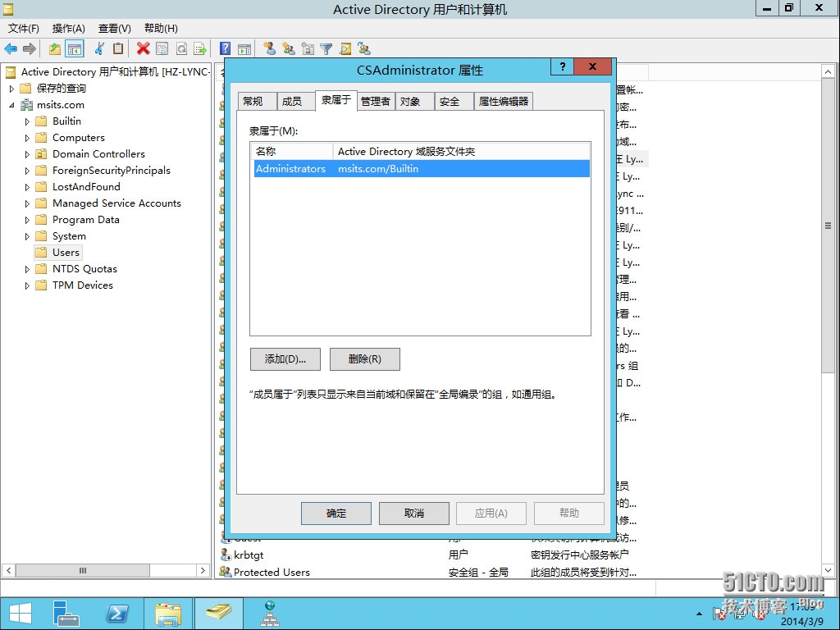Click the blue question mark Help toolbar icon
Image resolution: width=840 pixels, height=630 pixels.
[x=226, y=48]
